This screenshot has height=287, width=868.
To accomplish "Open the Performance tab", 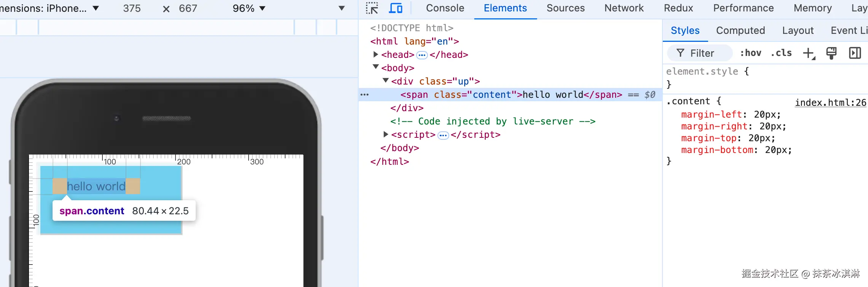I will point(743,8).
